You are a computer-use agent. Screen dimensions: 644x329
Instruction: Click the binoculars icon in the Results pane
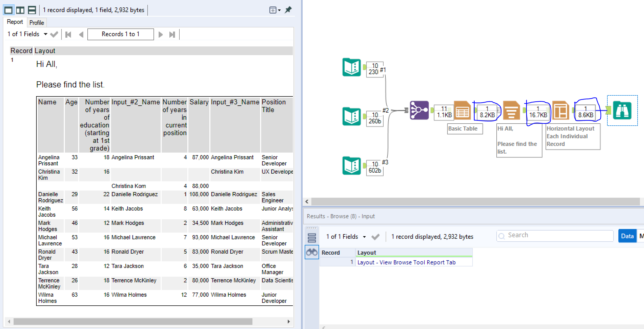312,252
